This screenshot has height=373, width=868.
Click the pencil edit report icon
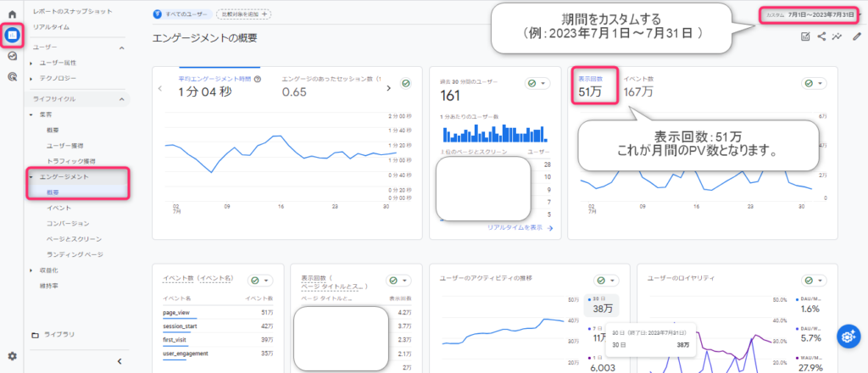point(856,37)
